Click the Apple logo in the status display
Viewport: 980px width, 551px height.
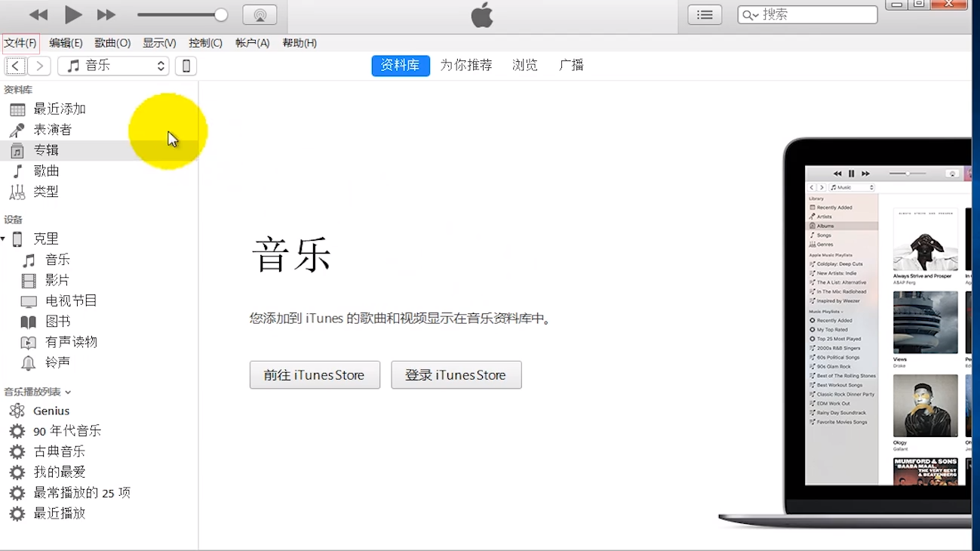pos(482,15)
